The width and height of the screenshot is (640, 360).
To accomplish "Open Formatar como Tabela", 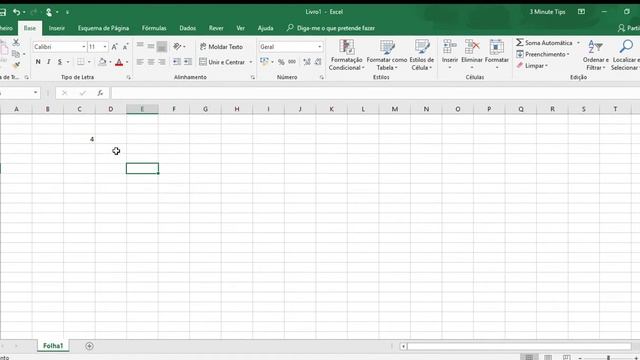I will 387,55.
